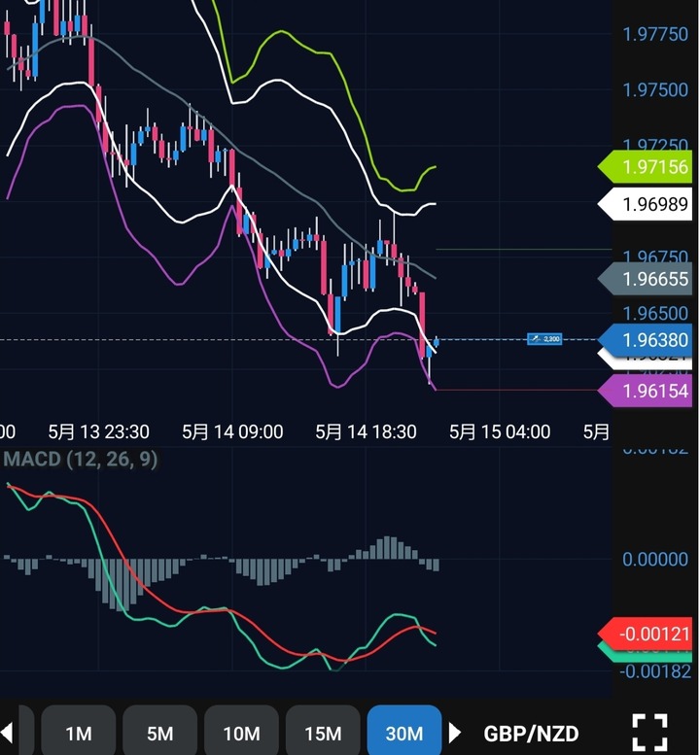Tap the purple 1.96154 lower band label
This screenshot has width=700, height=755.
[x=646, y=391]
